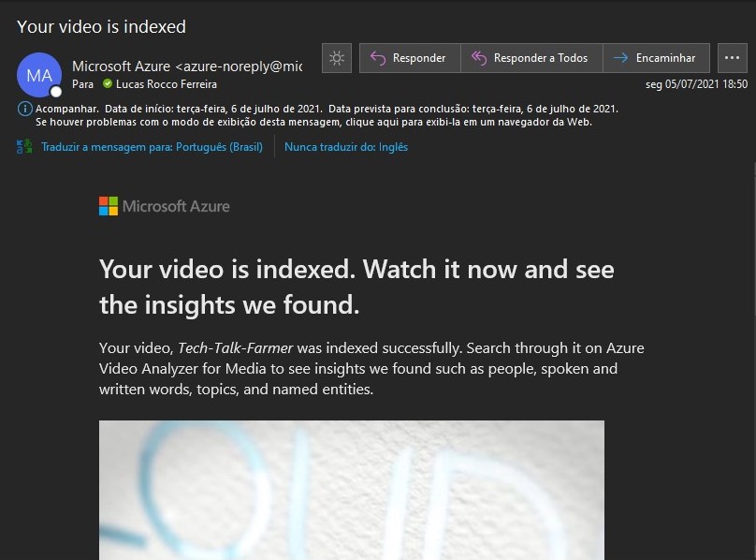Click the MA sender avatar
756x560 pixels.
pos(39,75)
